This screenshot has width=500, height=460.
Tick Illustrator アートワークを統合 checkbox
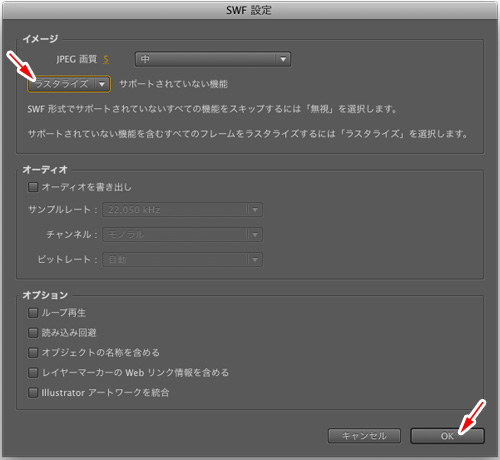point(33,393)
